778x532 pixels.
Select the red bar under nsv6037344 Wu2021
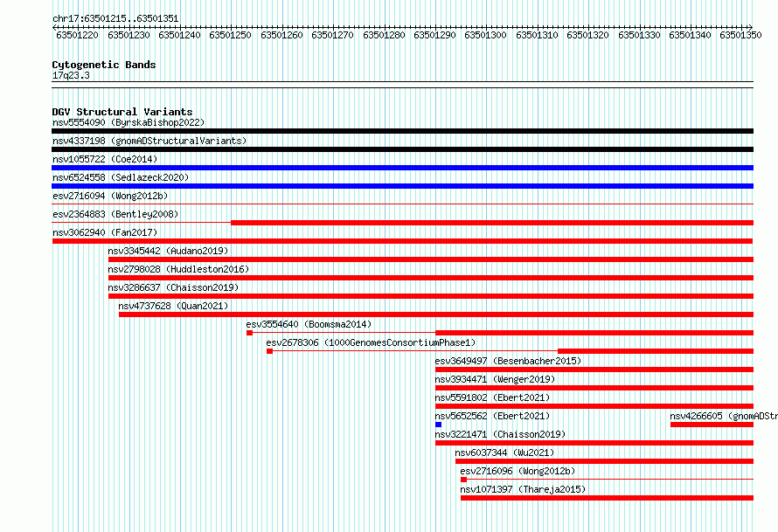click(604, 461)
